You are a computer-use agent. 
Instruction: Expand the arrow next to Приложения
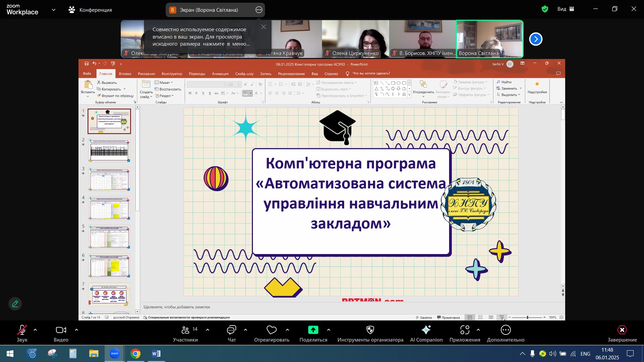(x=478, y=330)
